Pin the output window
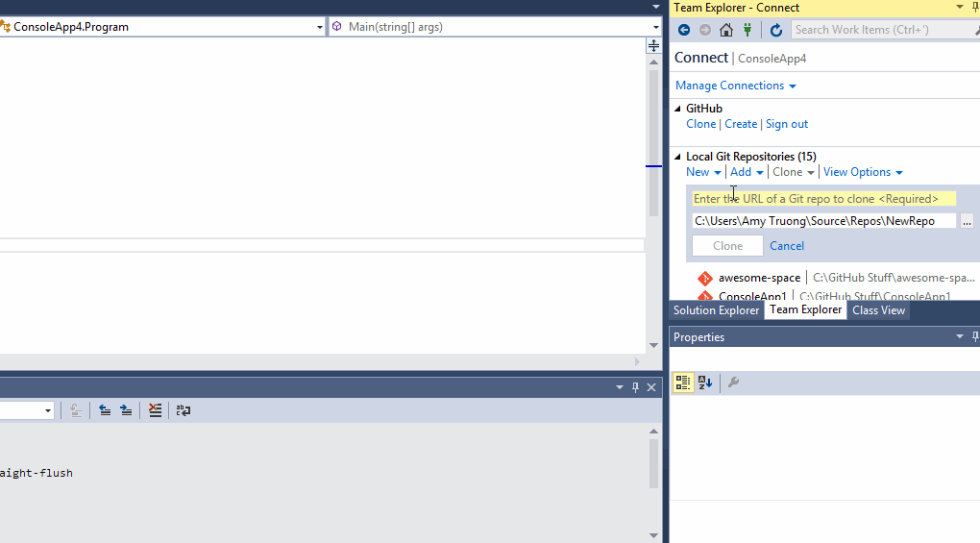 636,387
